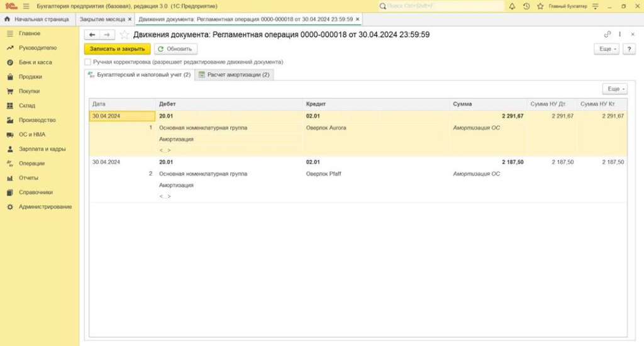Open the history clock icon

click(x=526, y=6)
